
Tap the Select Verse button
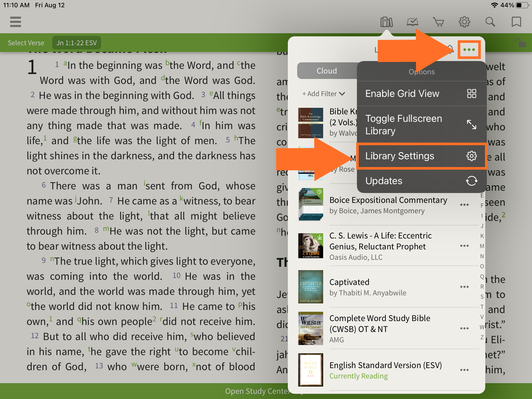26,43
